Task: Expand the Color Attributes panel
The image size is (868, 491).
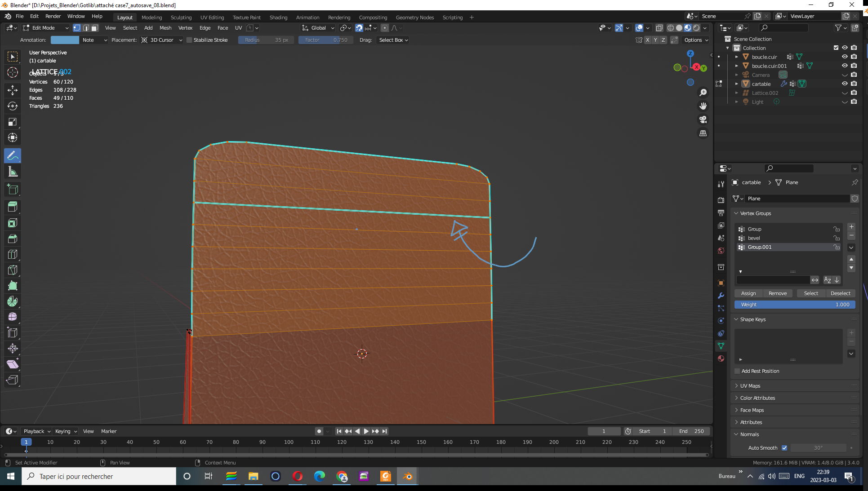Action: coord(795,398)
